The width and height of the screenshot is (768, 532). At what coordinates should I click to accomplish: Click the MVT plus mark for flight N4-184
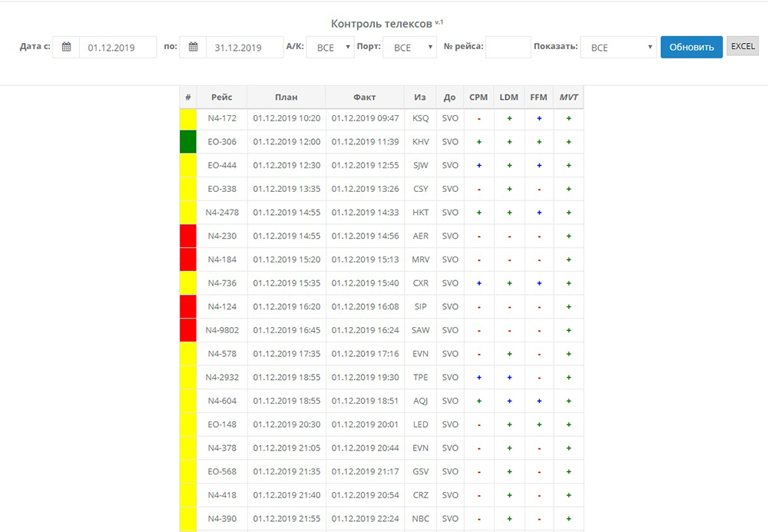[x=568, y=259]
